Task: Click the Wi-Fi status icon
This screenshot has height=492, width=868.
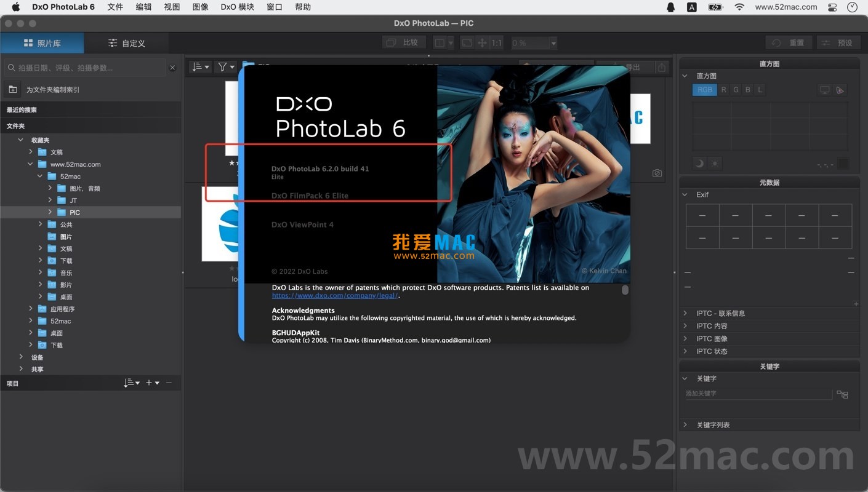Action: 739,7
